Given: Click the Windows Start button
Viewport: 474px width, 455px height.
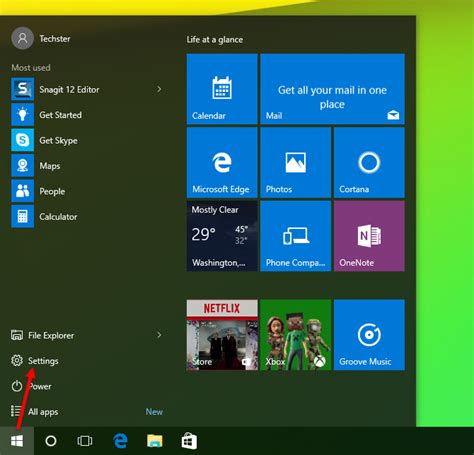Looking at the screenshot, I should 17,441.
